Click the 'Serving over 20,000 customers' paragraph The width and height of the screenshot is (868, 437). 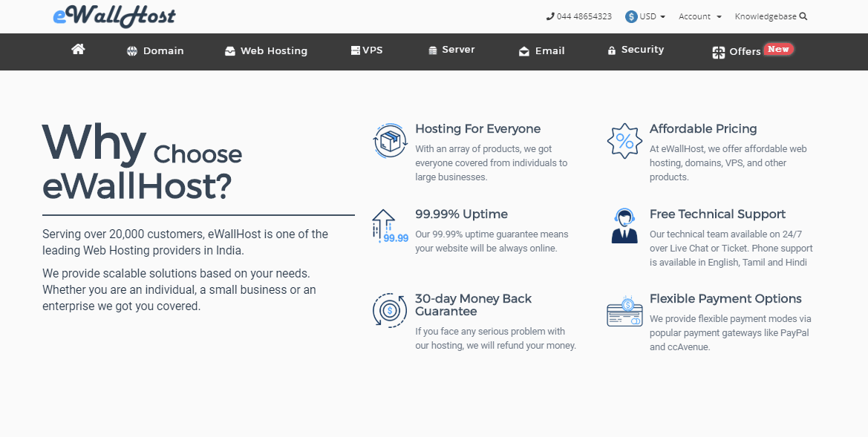(185, 243)
